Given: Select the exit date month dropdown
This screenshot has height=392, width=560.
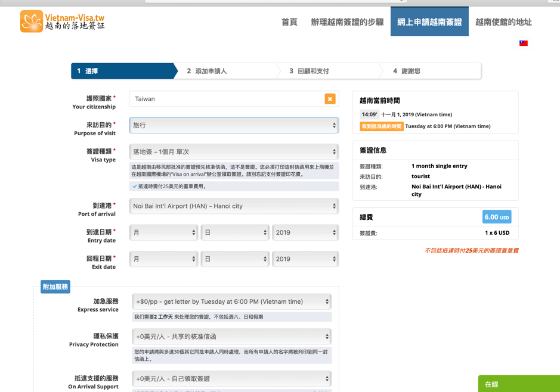Looking at the screenshot, I should tap(163, 259).
